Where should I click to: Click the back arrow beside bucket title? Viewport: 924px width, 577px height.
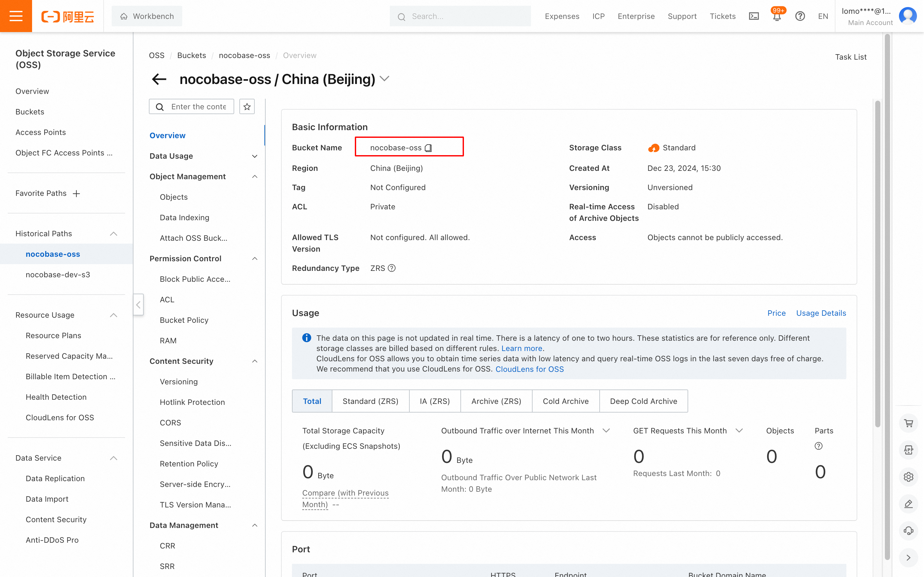(x=159, y=79)
